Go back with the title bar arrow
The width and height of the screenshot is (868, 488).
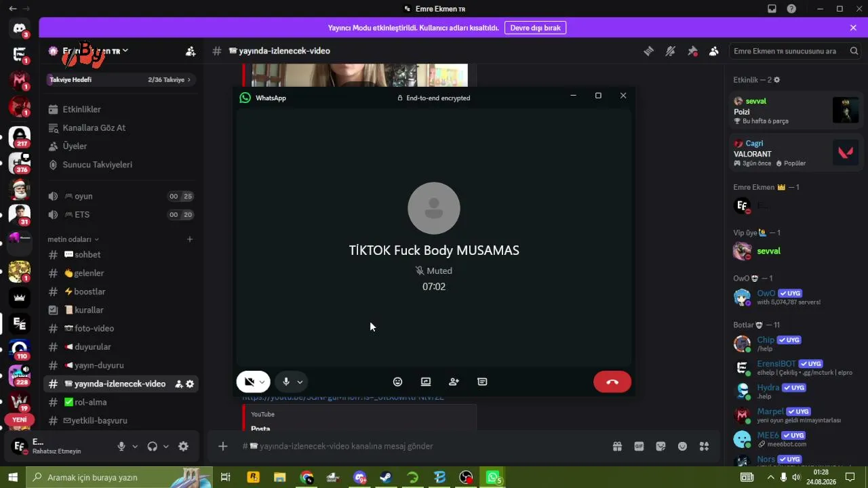pyautogui.click(x=13, y=9)
